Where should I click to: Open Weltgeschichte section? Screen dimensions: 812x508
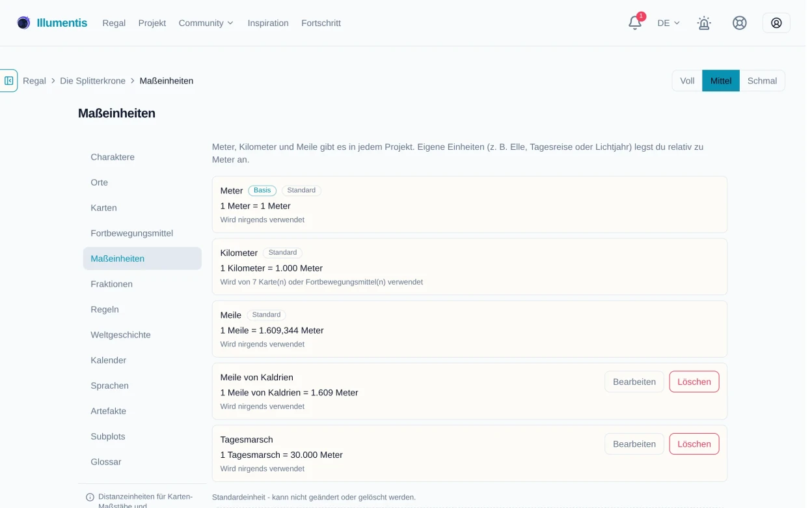pyautogui.click(x=142, y=335)
